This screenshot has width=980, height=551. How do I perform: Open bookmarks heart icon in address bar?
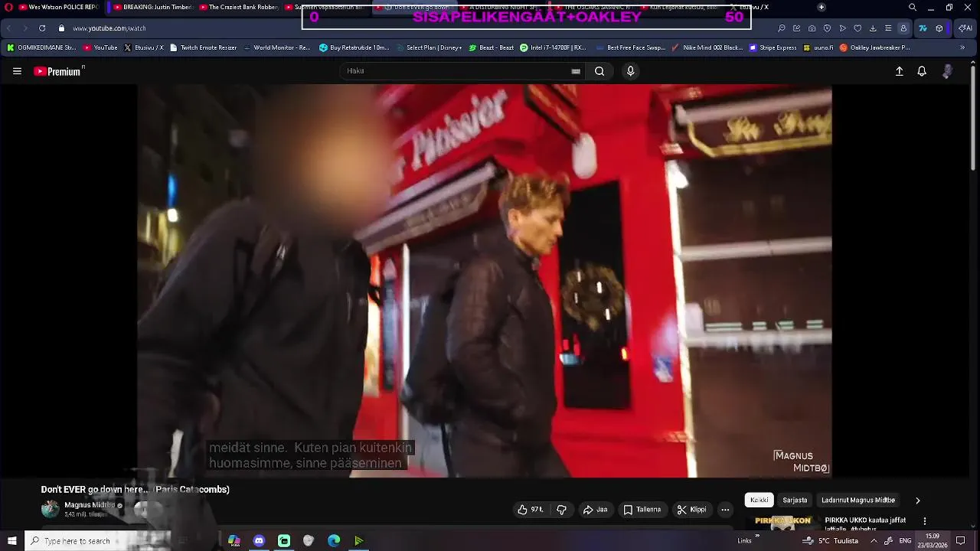[x=857, y=28]
